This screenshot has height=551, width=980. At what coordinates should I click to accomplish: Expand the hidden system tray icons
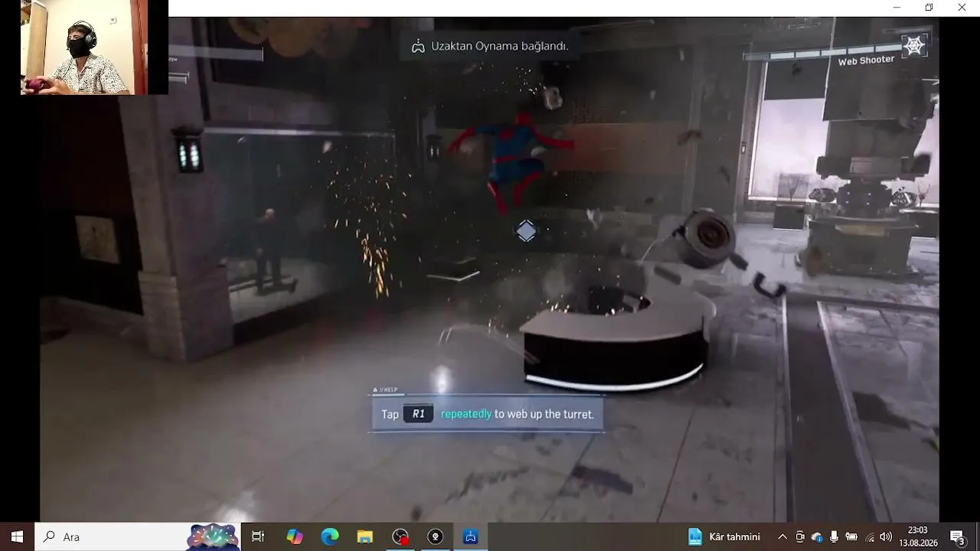pyautogui.click(x=782, y=536)
